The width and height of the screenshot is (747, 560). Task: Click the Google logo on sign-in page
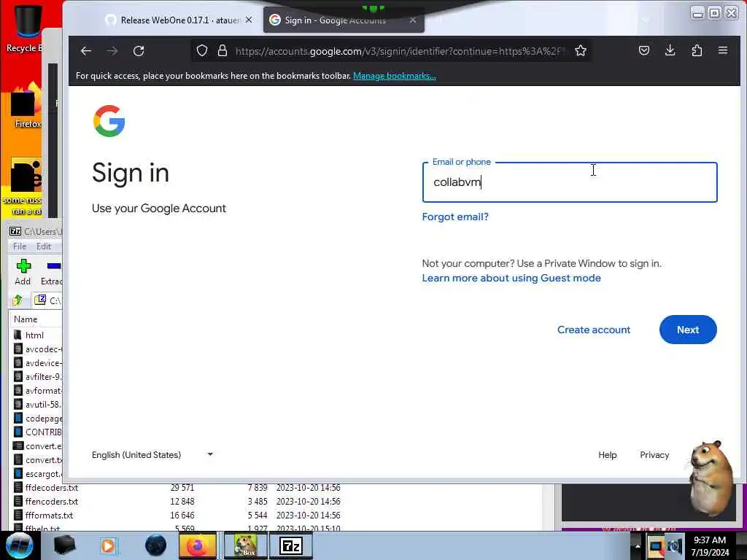coord(109,121)
